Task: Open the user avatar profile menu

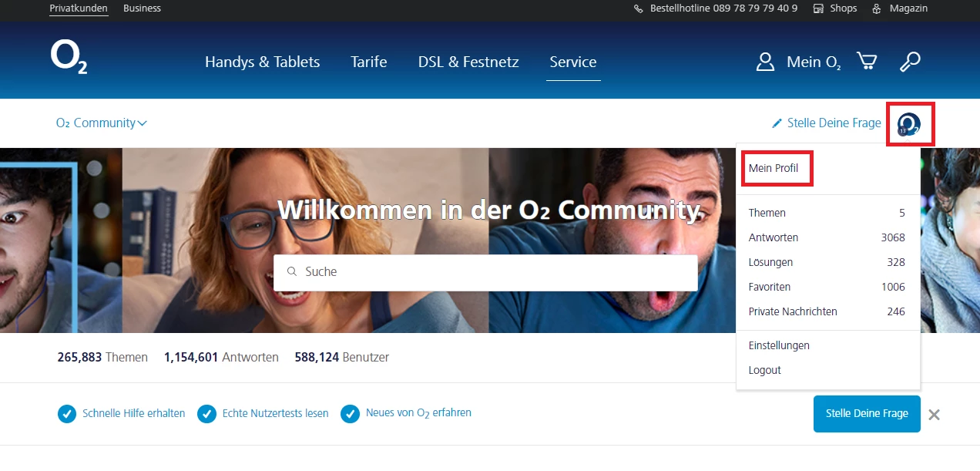Action: (909, 124)
